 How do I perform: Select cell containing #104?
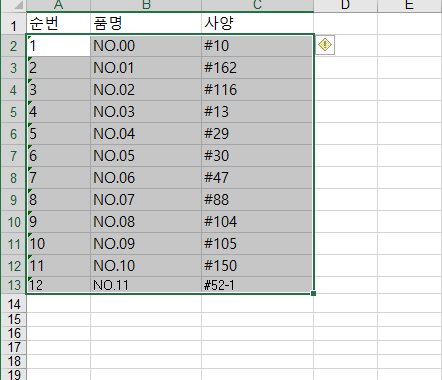point(257,222)
